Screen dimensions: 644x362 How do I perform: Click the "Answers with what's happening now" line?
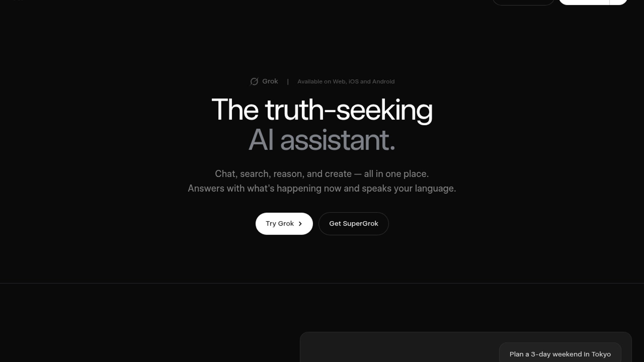(x=322, y=188)
